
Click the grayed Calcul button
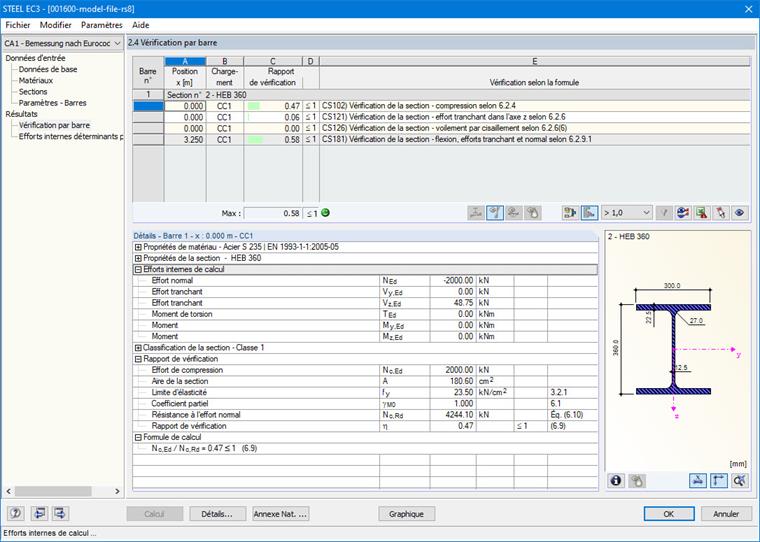coord(155,514)
